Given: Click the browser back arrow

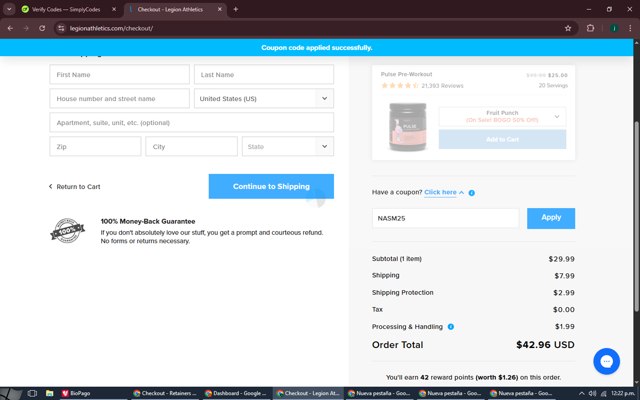Looking at the screenshot, I should (10, 28).
